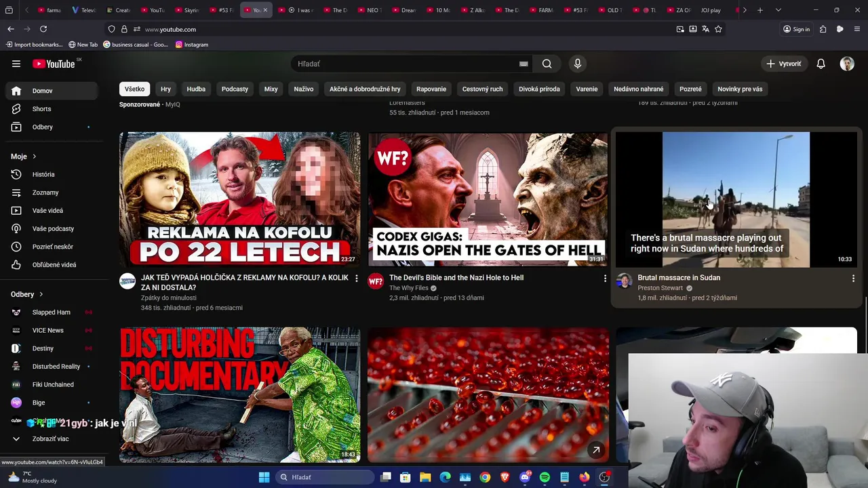This screenshot has height=488, width=868.
Task: Select the Novinky pre vás filter chip
Action: point(740,89)
